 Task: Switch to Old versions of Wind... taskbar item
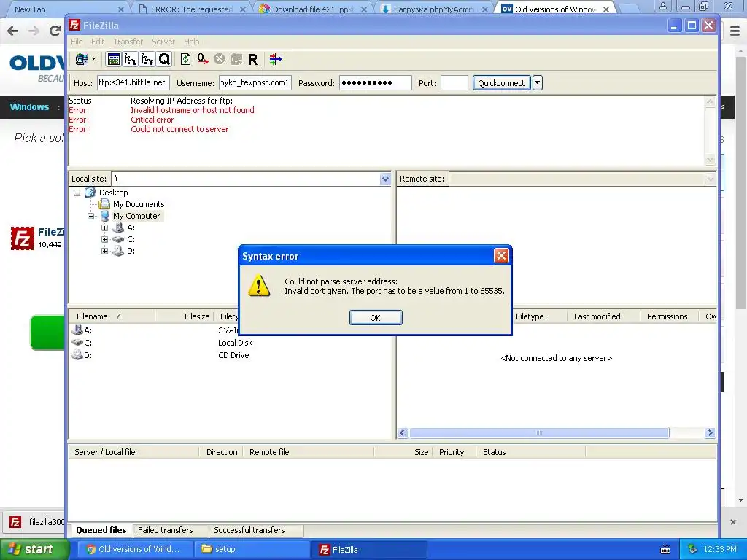point(135,550)
